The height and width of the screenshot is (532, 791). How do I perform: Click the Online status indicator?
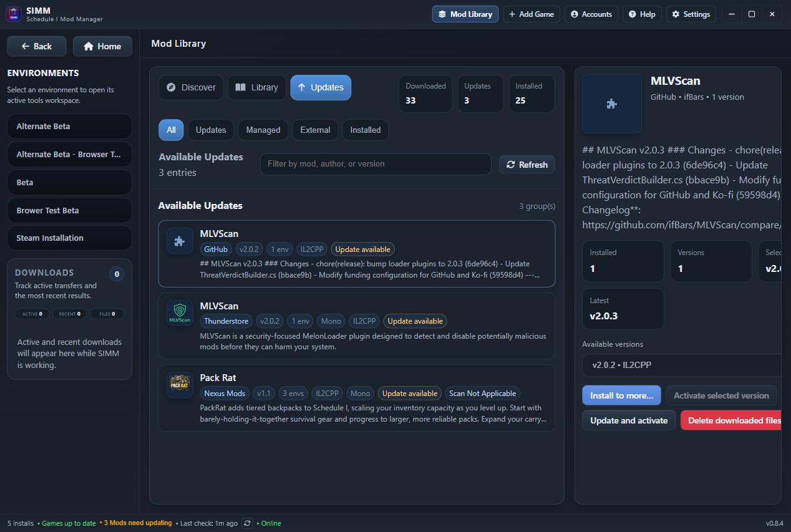pyautogui.click(x=271, y=523)
